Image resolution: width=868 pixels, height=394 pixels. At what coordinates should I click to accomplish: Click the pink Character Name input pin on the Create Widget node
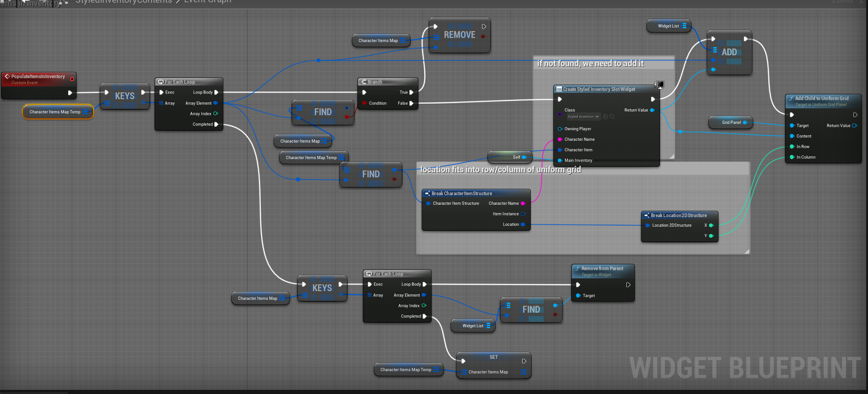click(x=560, y=139)
